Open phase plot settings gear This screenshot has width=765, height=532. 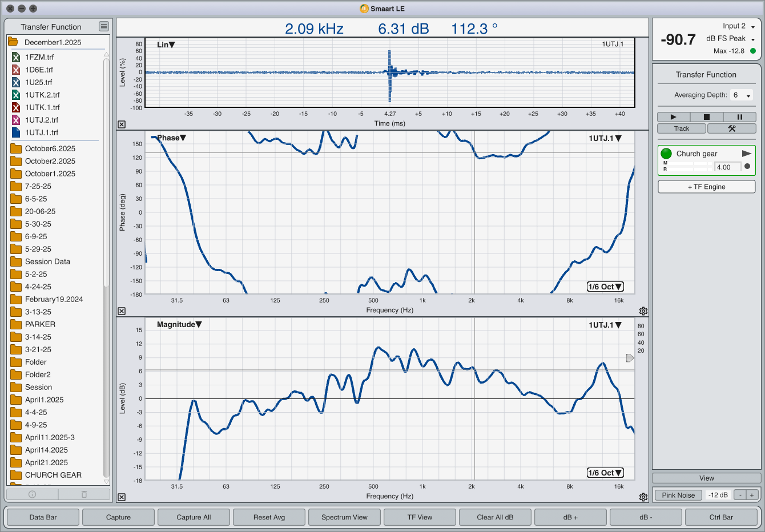point(643,311)
